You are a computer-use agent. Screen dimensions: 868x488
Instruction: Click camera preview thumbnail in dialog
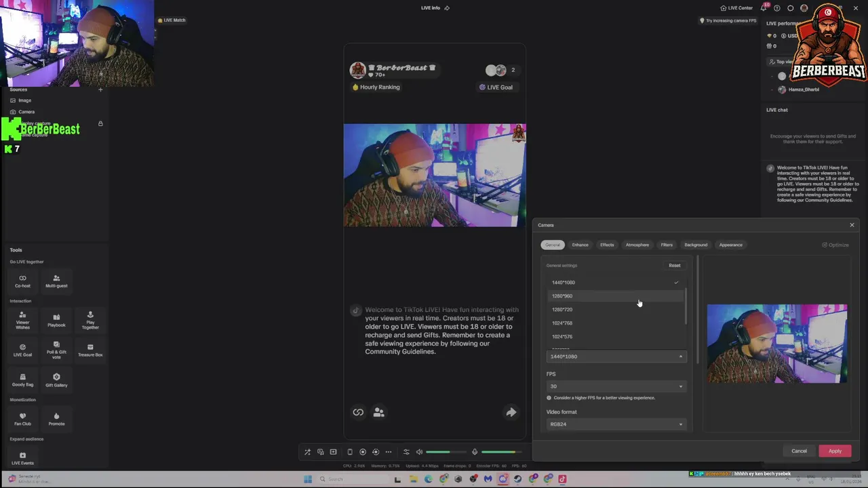pos(777,344)
